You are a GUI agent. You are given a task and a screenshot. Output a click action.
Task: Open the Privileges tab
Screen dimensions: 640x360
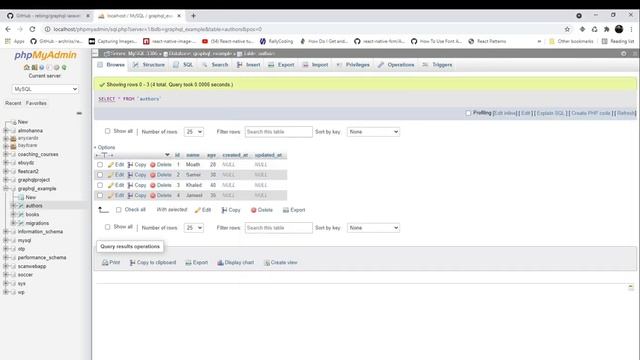353,65
